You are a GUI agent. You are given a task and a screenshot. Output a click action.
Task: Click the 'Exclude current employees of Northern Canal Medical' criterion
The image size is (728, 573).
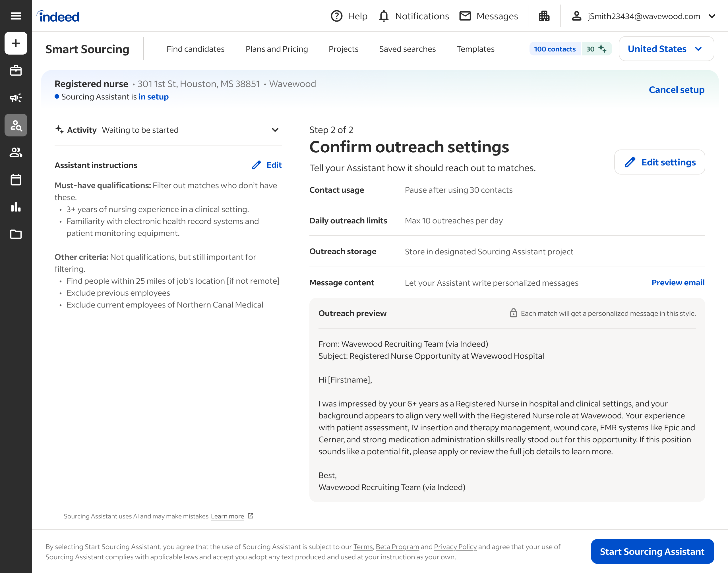(165, 305)
